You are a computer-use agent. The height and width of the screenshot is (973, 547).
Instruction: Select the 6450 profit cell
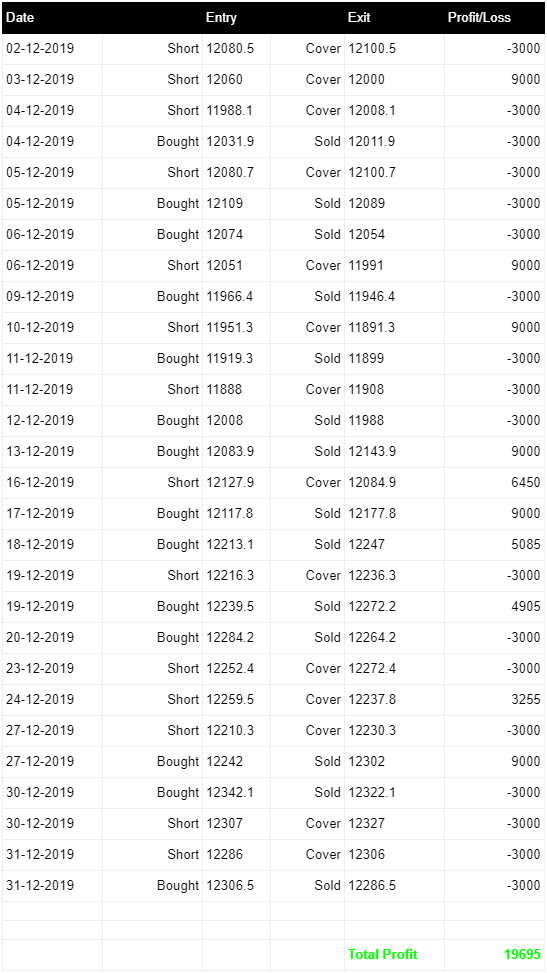tap(525, 482)
